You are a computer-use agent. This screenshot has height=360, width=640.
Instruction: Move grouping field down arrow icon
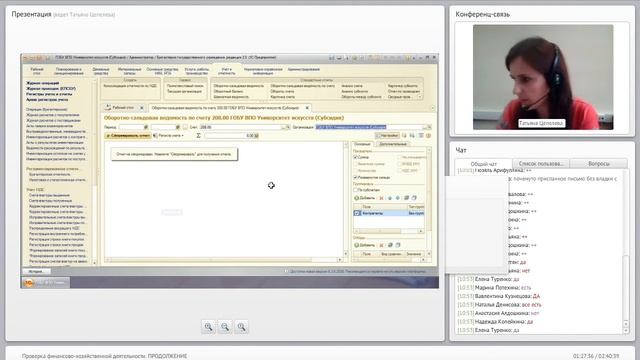tap(398, 198)
